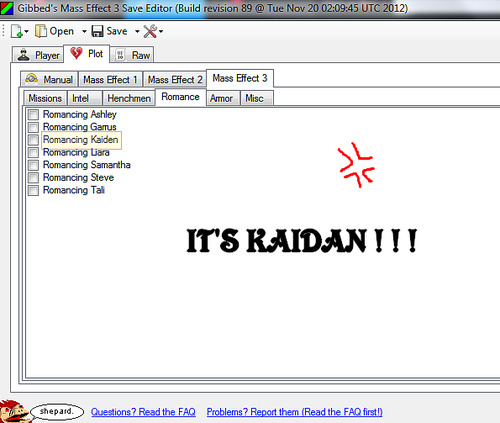Enable the Romancing Ashley checkbox
Image resolution: width=500 pixels, height=423 pixels.
click(x=33, y=115)
